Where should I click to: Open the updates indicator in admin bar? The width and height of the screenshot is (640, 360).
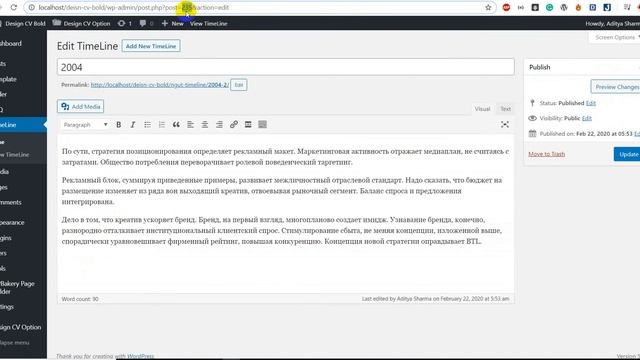click(124, 24)
